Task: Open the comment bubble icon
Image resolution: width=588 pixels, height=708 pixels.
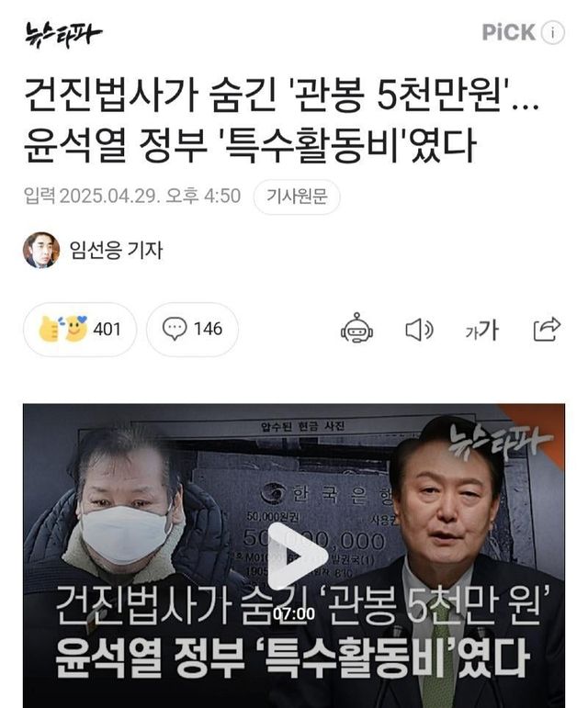Action: coord(175,329)
